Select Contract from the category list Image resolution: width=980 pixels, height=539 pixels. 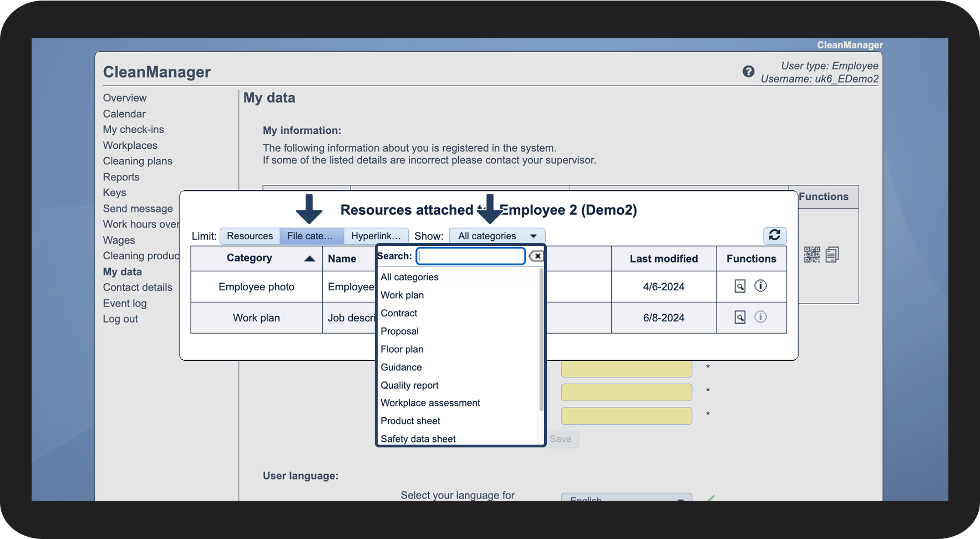click(399, 313)
